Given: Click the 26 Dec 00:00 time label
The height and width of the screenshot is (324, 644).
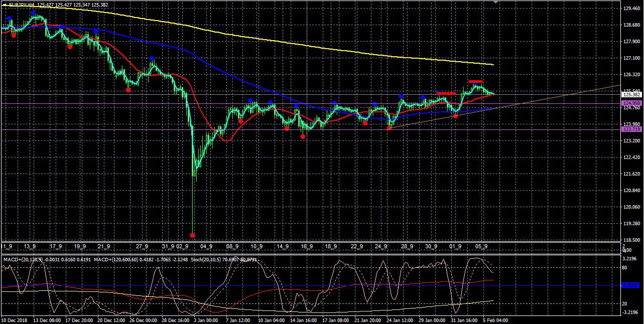Looking at the screenshot, I should (x=143, y=319).
